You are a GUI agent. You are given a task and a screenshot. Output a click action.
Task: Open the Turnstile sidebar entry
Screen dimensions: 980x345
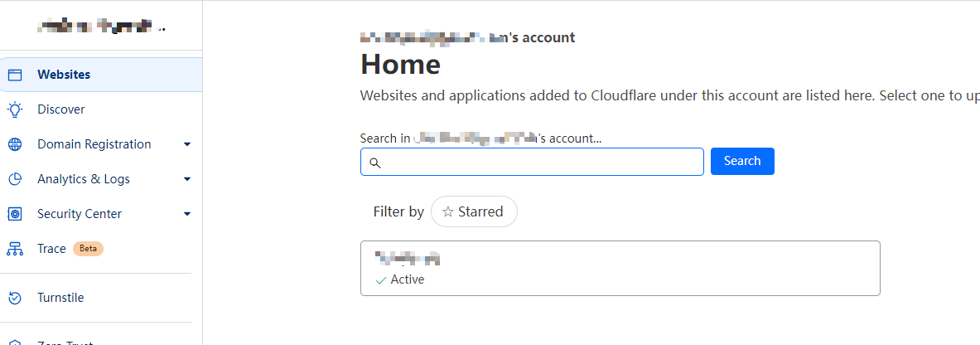point(101,298)
